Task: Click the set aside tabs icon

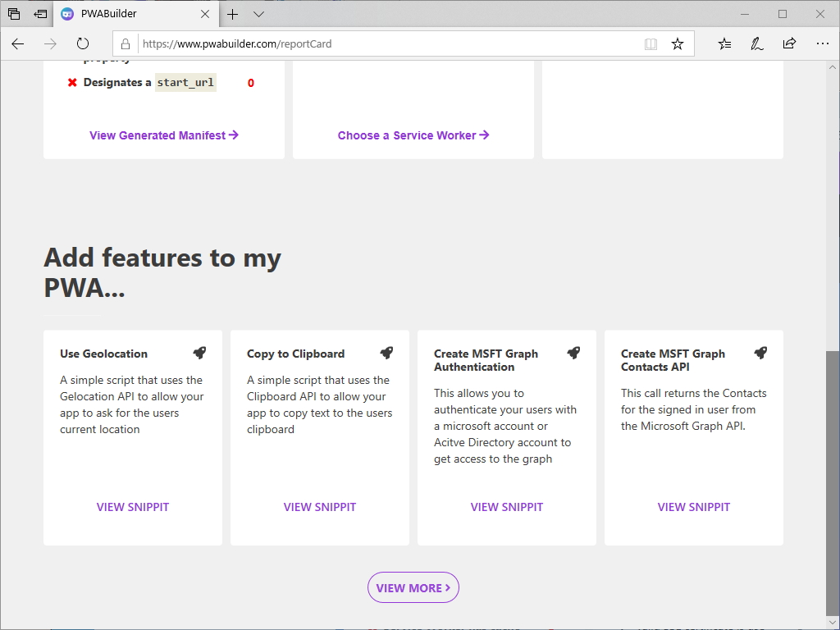Action: [14, 13]
